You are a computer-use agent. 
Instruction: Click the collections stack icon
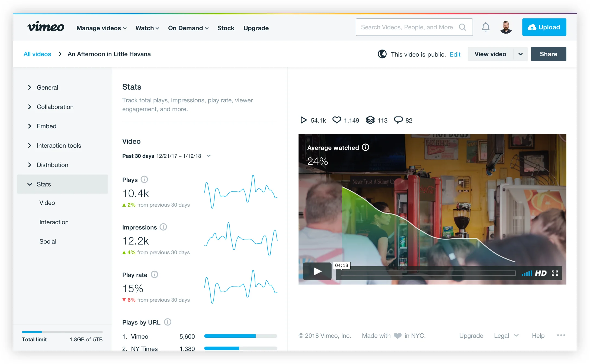tap(370, 120)
